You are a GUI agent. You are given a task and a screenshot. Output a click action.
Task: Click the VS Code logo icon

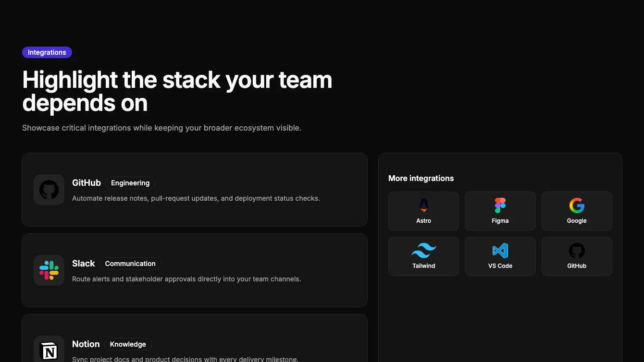coord(500,251)
